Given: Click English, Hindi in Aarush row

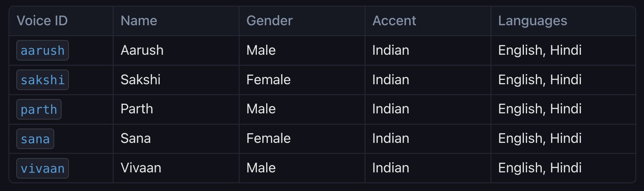Looking at the screenshot, I should 540,50.
